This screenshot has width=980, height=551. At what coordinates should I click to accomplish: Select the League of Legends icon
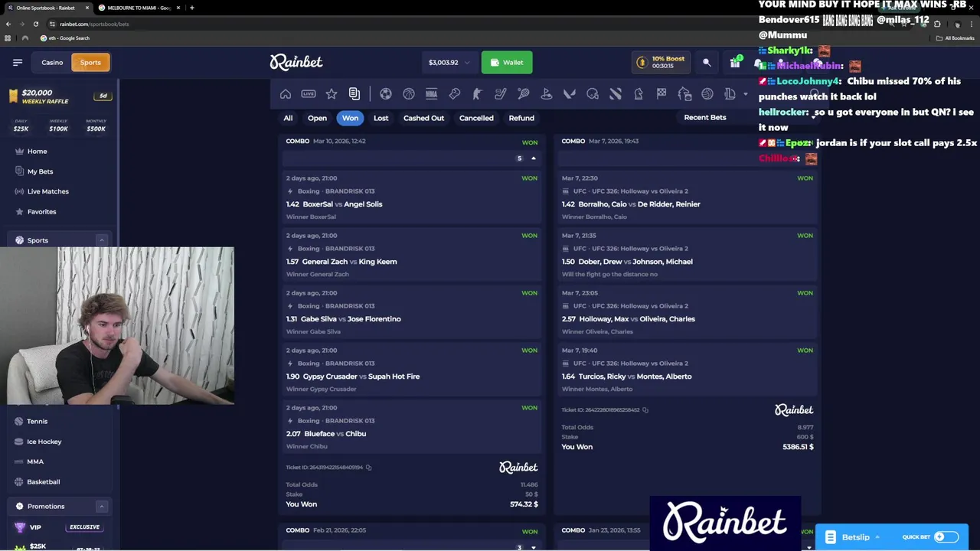click(730, 94)
